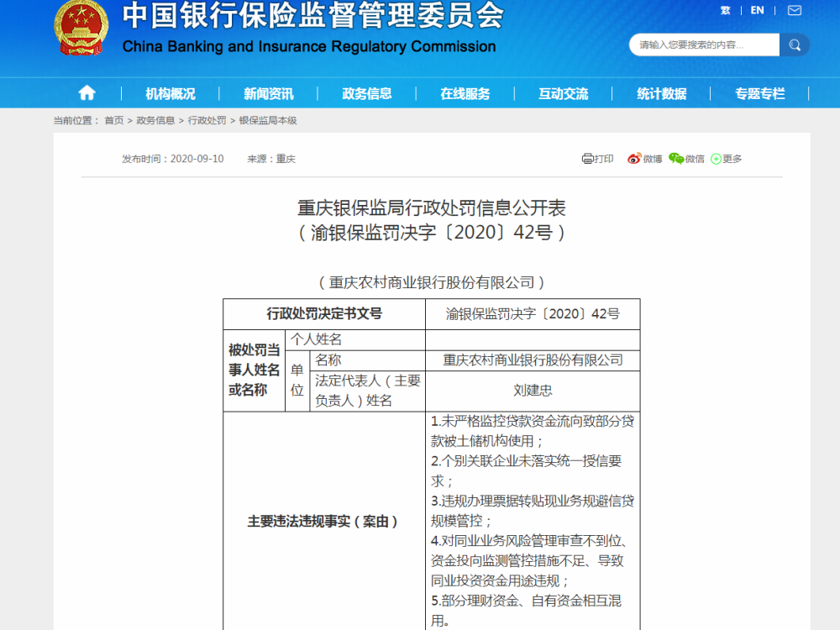Click the 刘建忠 table cell
This screenshot has height=630, width=840.
[x=533, y=391]
